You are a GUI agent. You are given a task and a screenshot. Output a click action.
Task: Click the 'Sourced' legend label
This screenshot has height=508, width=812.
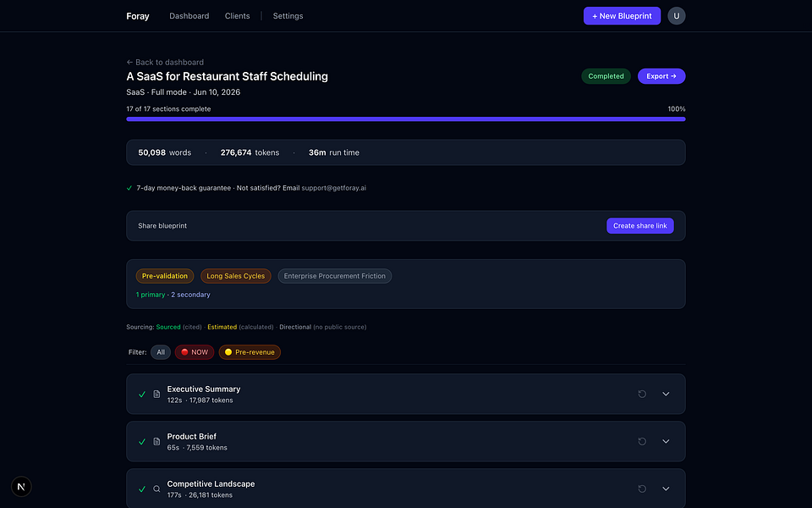pos(168,327)
